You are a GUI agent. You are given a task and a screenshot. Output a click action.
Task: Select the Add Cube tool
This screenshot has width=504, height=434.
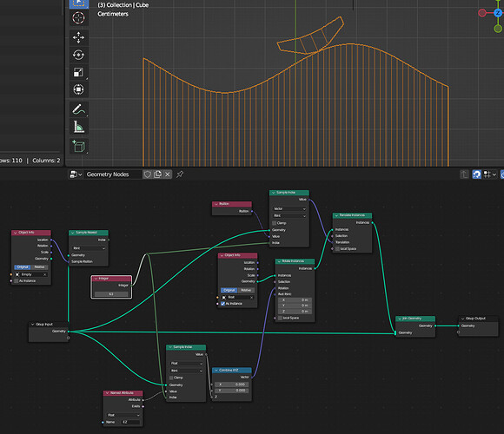coord(78,147)
